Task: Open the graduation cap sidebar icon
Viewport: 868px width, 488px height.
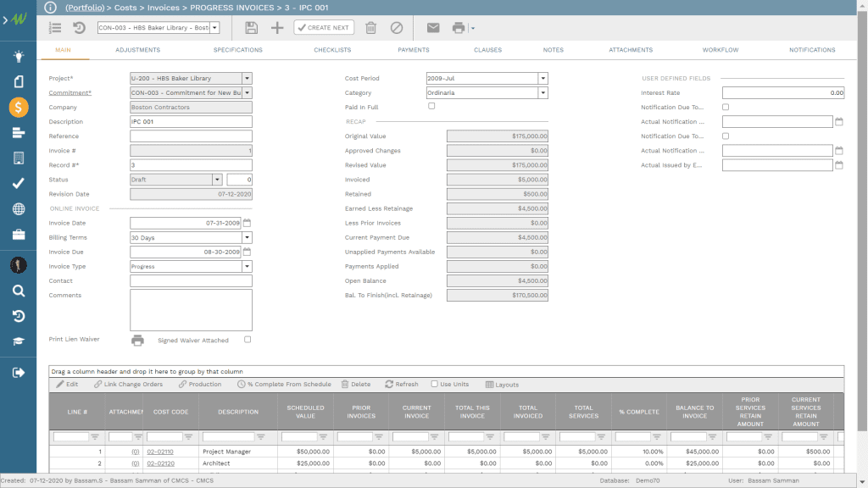Action: coord(19,341)
